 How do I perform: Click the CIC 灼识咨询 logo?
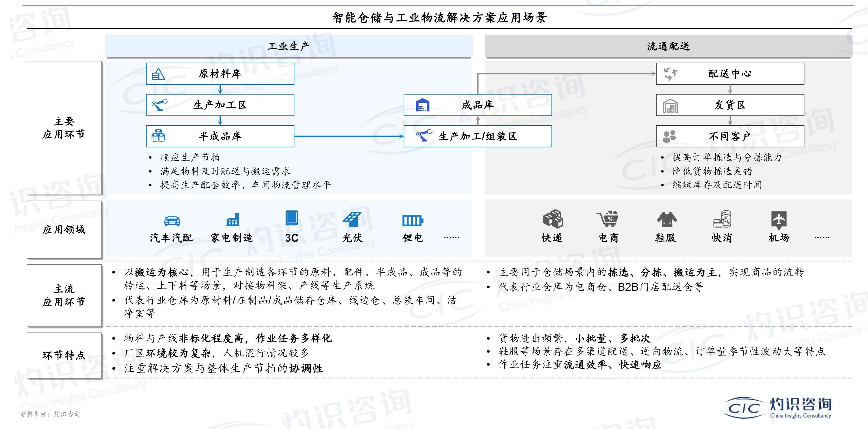778,408
